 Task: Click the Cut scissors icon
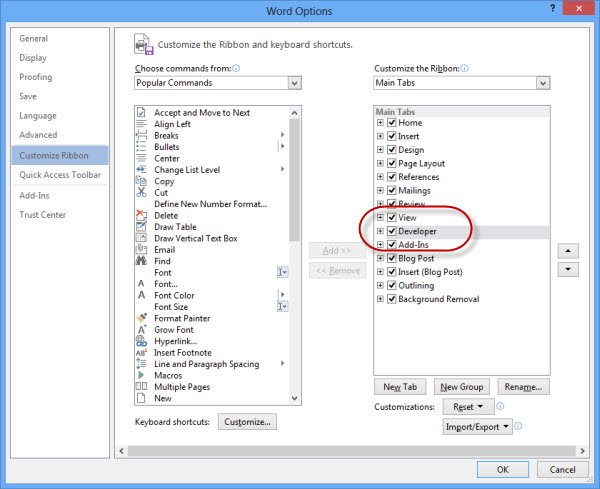pos(141,192)
